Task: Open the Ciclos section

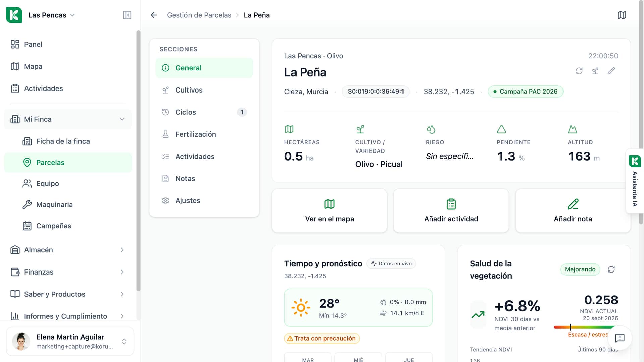Action: (204, 112)
